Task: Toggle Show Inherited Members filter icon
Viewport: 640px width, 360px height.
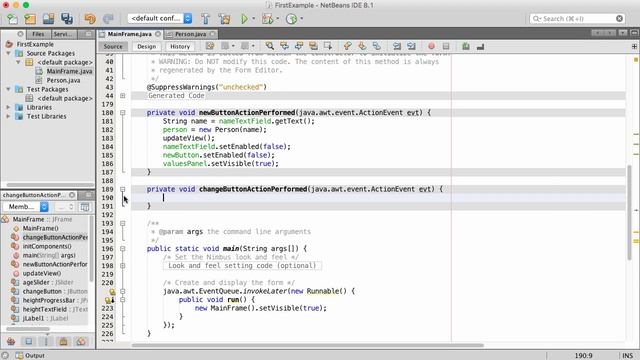Action: click(11, 341)
